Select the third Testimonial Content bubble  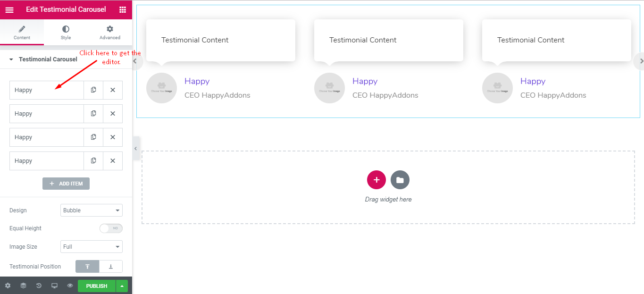pos(557,40)
